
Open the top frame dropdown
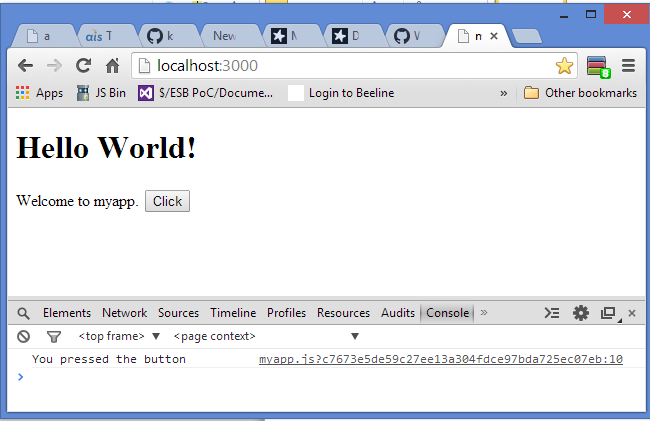coord(119,336)
